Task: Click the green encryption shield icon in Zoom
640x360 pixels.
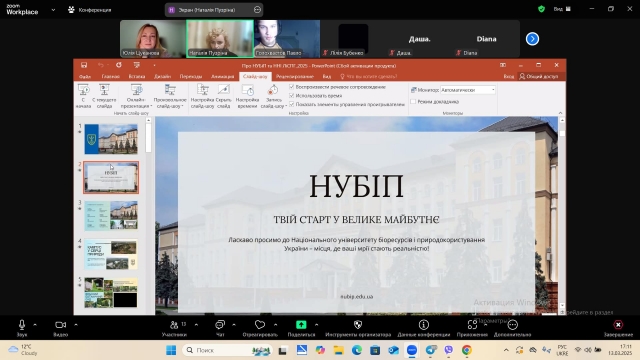Action: (541, 9)
